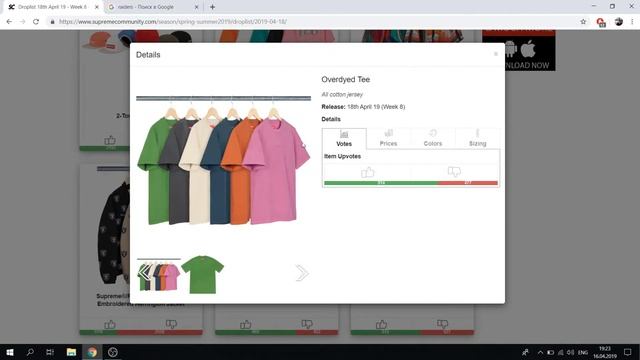
Task: Click the Apple app download icon
Action: click(528, 49)
